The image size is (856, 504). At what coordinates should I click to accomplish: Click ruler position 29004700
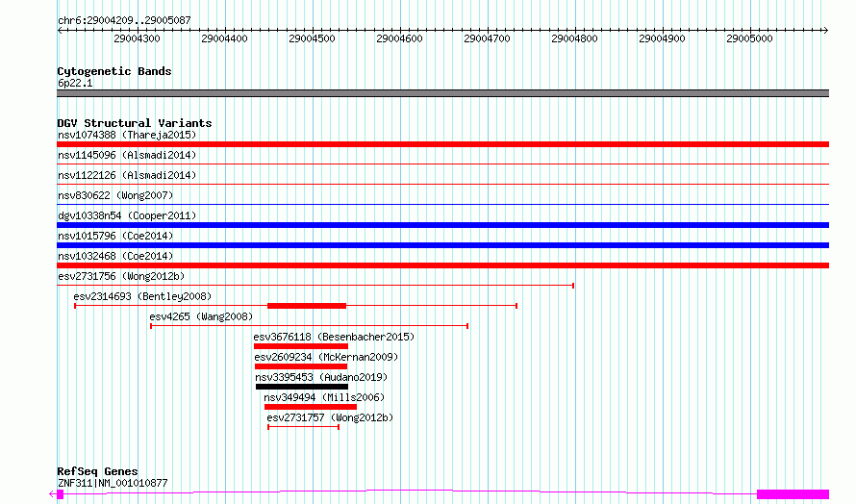[487, 38]
